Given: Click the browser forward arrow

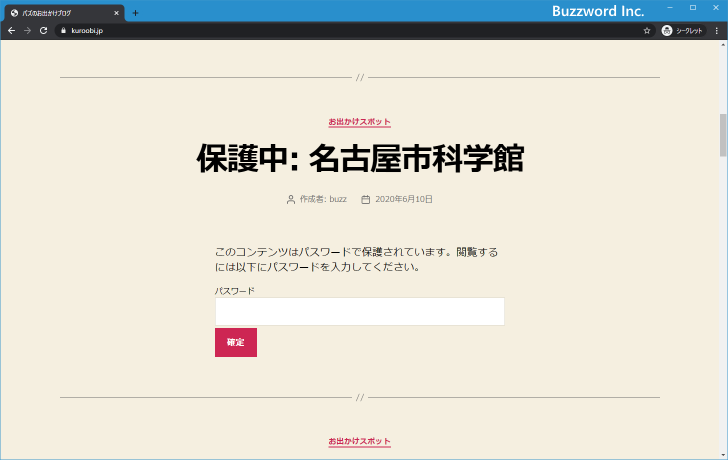Looking at the screenshot, I should 27,31.
